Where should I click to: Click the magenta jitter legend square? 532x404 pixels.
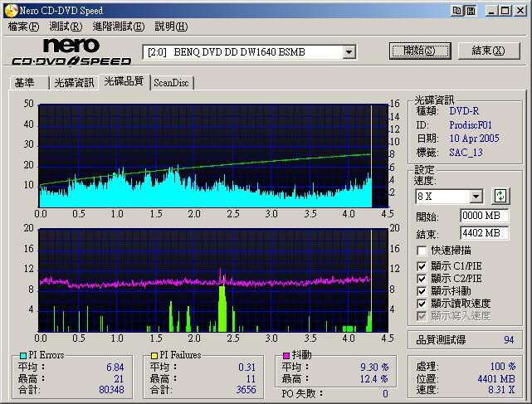click(x=286, y=356)
